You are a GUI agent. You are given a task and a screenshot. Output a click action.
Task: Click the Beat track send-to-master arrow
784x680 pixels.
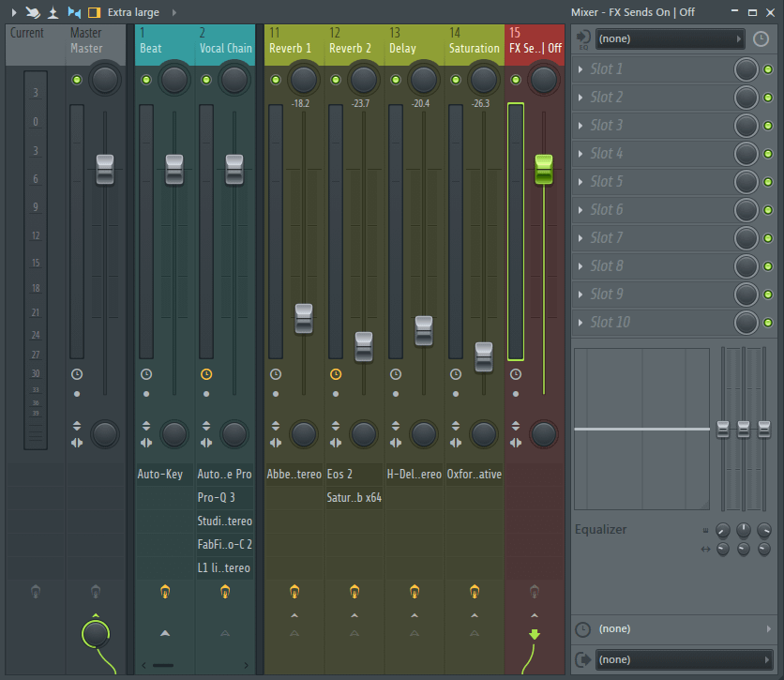165,633
